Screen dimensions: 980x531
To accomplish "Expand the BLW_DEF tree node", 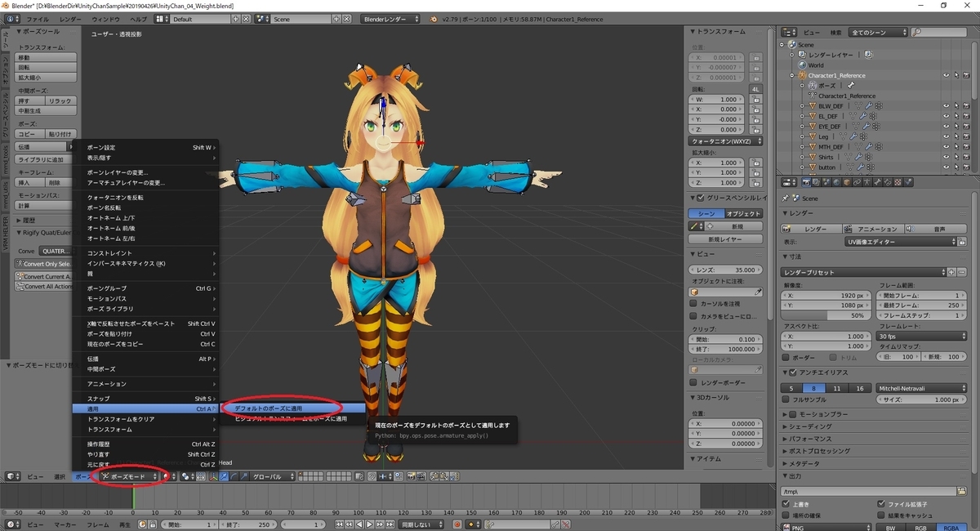I will [x=802, y=105].
